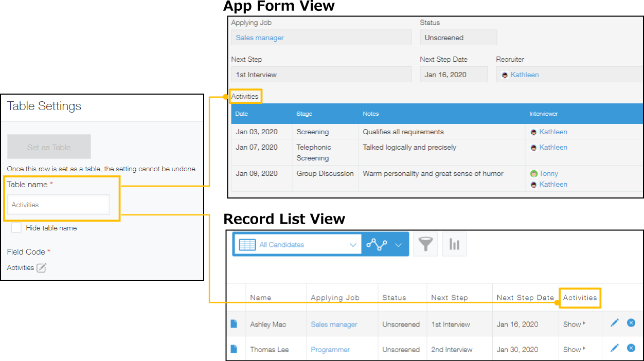Click the edit pencil beside Field Code Activities
Image resolution: width=644 pixels, height=361 pixels.
tap(42, 267)
